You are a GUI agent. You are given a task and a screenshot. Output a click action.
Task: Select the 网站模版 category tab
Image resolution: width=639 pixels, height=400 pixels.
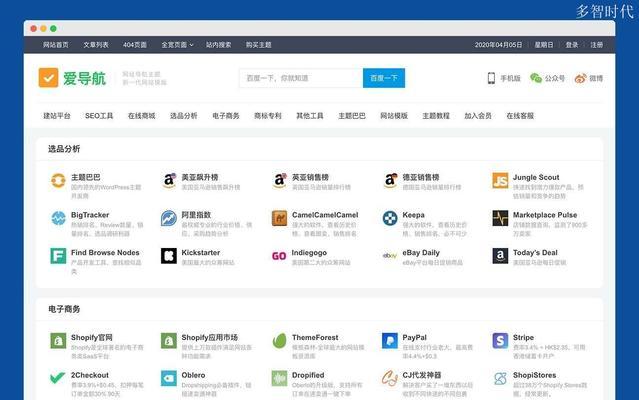[x=394, y=116]
